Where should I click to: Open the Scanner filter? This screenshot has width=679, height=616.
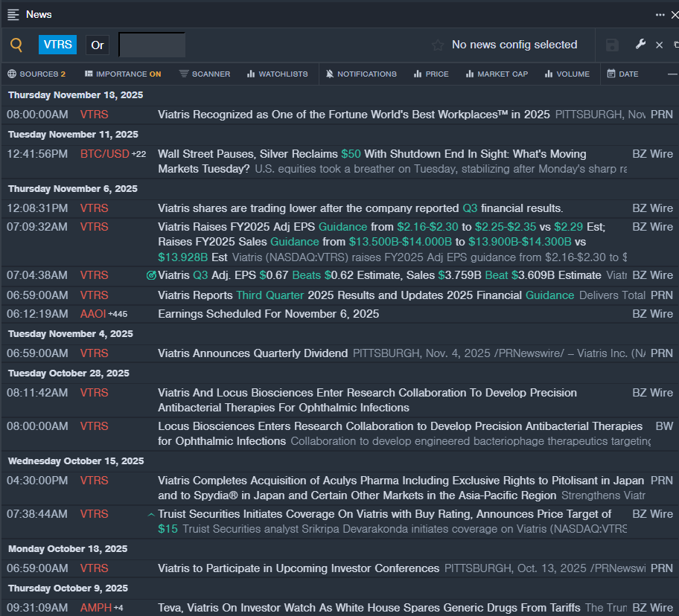[205, 74]
